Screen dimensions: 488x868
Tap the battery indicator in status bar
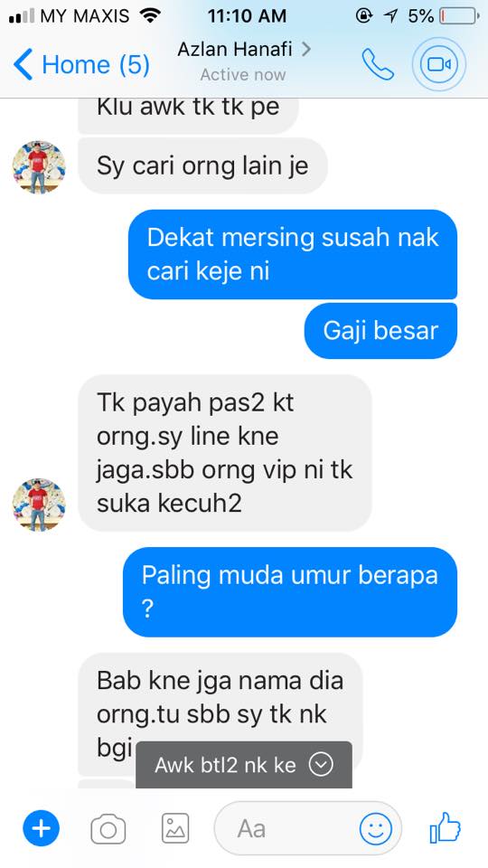[459, 16]
